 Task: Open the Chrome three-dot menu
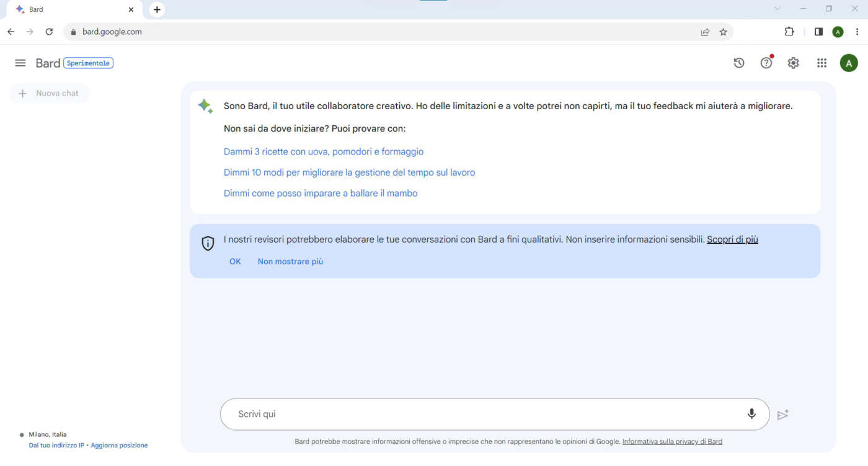(x=857, y=32)
